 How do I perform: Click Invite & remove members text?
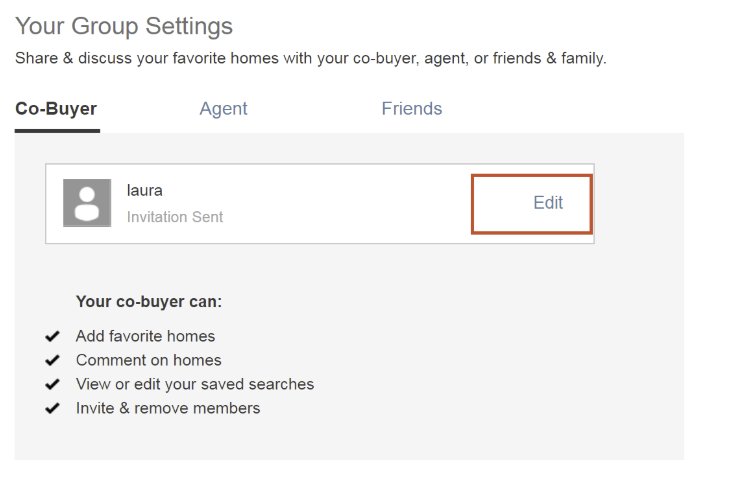point(168,408)
